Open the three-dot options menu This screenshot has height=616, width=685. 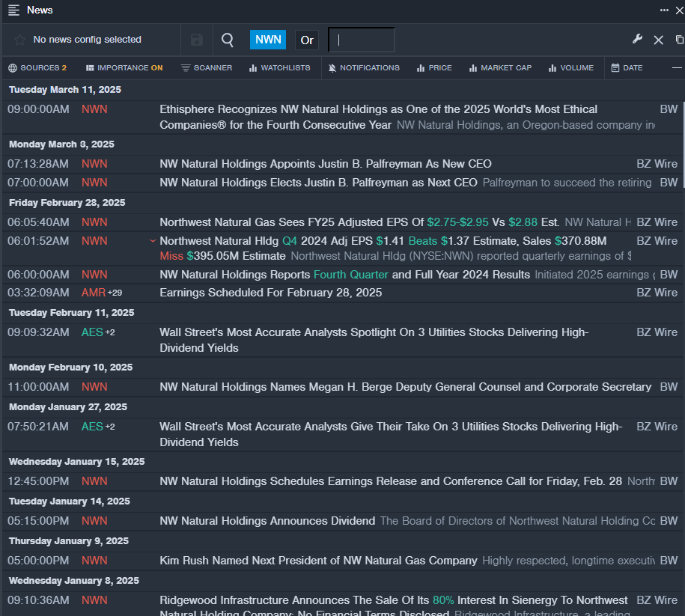(x=664, y=10)
